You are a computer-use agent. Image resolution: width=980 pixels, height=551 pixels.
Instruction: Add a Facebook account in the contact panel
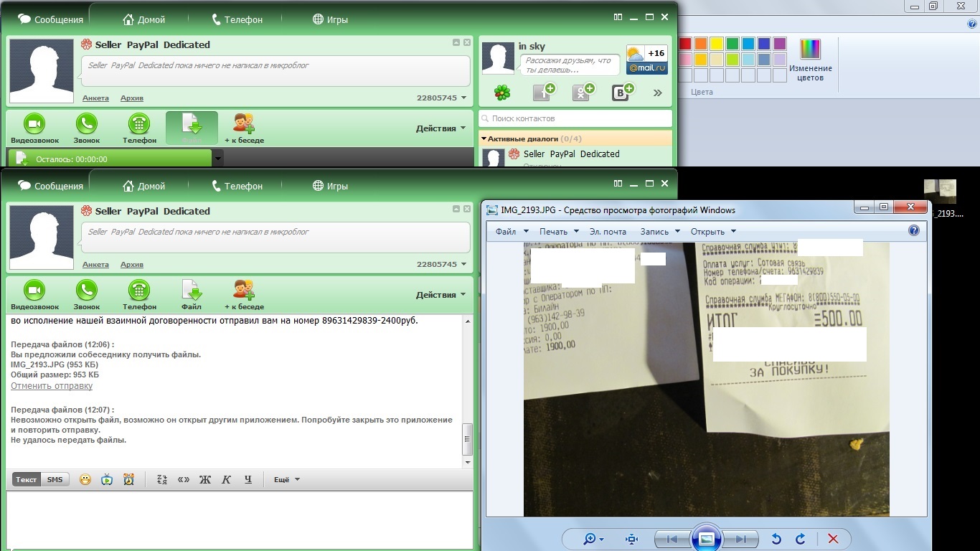544,93
